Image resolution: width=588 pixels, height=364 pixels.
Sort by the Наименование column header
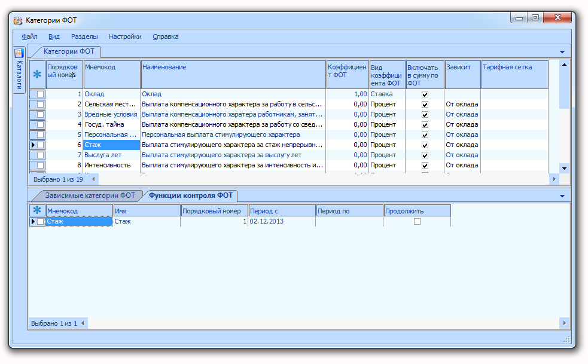pyautogui.click(x=233, y=75)
